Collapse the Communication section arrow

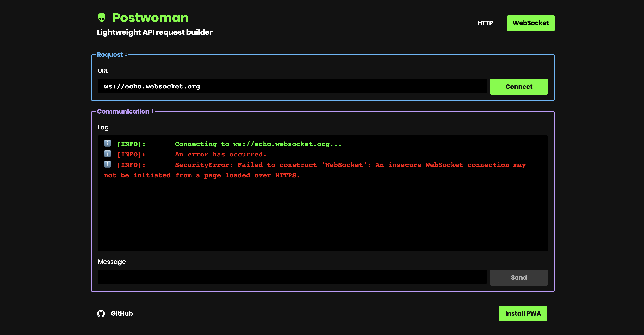point(152,111)
